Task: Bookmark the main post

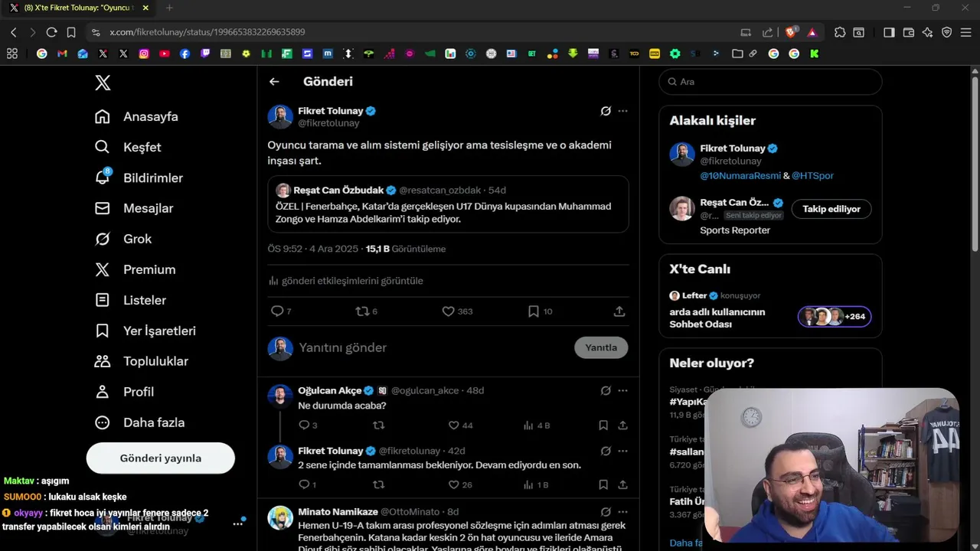Action: click(534, 311)
